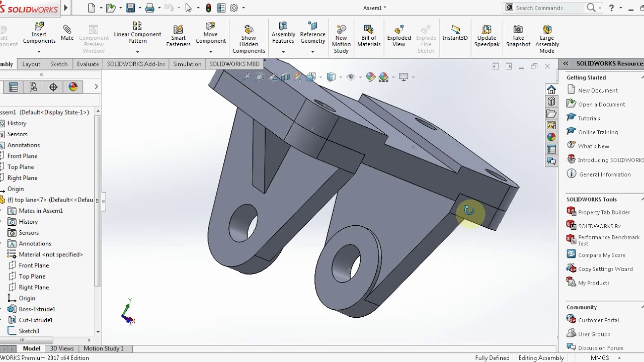The height and width of the screenshot is (362, 644).
Task: Click the Save floppy disk icon
Action: 130,8
